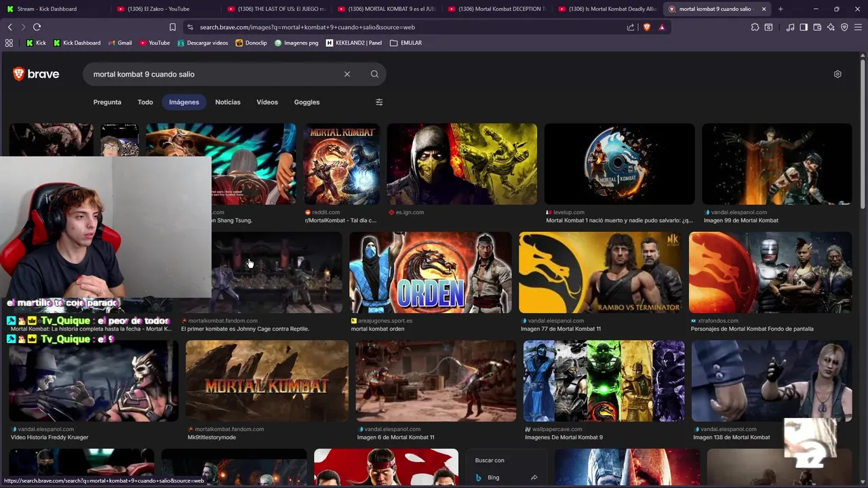Switch to Is Mortal Kombat Deadly Alliance tab
This screenshot has width=868, height=488.
(606, 9)
